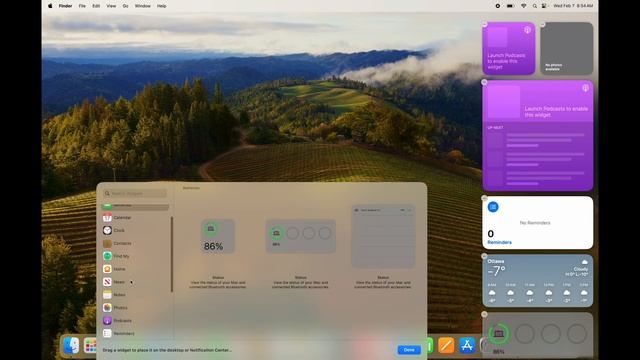Viewport: 640px width, 360px height.
Task: Click the battery widget in Notification Center
Action: pyautogui.click(x=538, y=336)
